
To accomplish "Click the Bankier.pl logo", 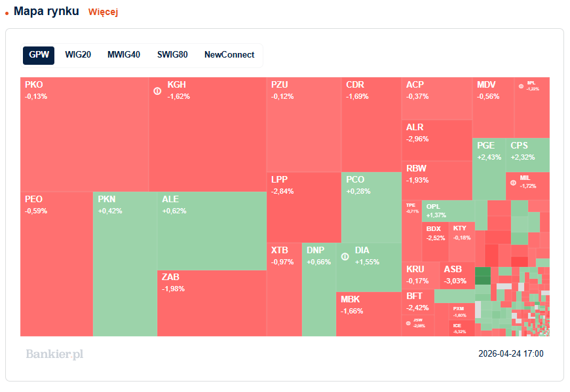I will coord(54,354).
